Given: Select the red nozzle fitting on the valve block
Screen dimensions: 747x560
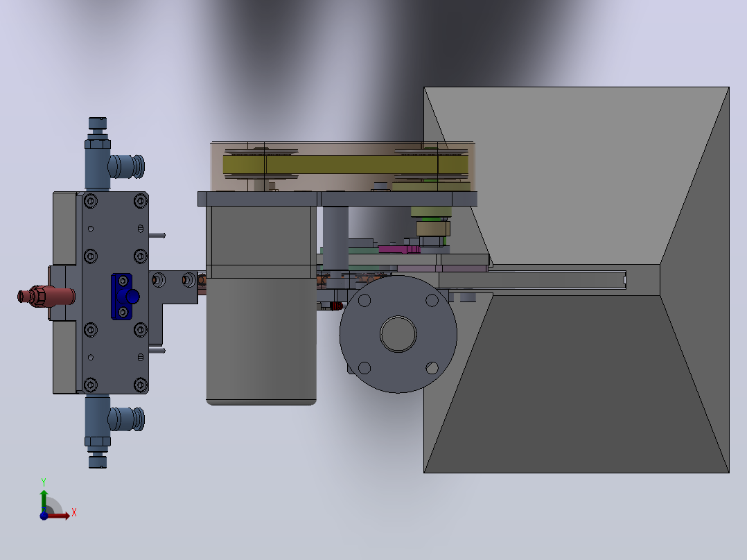Looking at the screenshot, I should click(x=46, y=297).
